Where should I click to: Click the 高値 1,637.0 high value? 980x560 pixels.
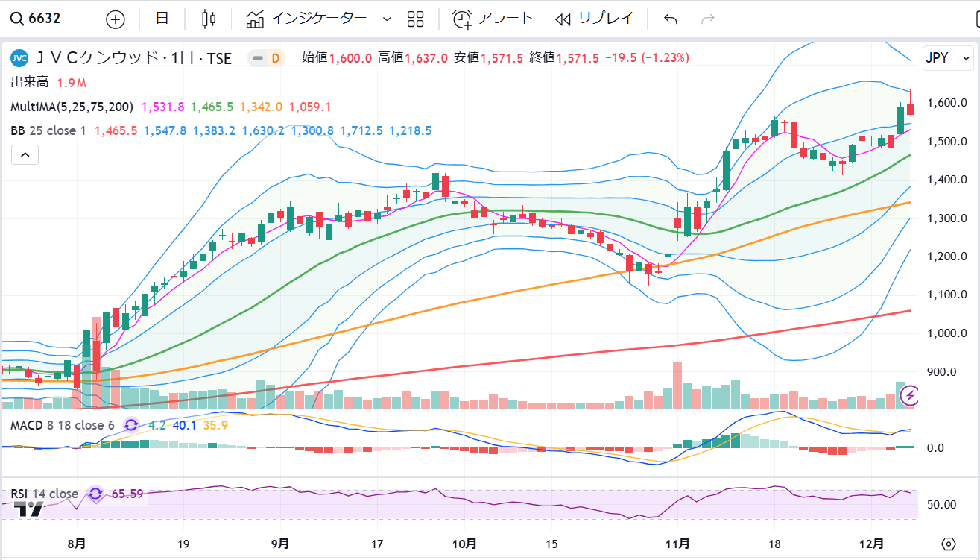[413, 57]
